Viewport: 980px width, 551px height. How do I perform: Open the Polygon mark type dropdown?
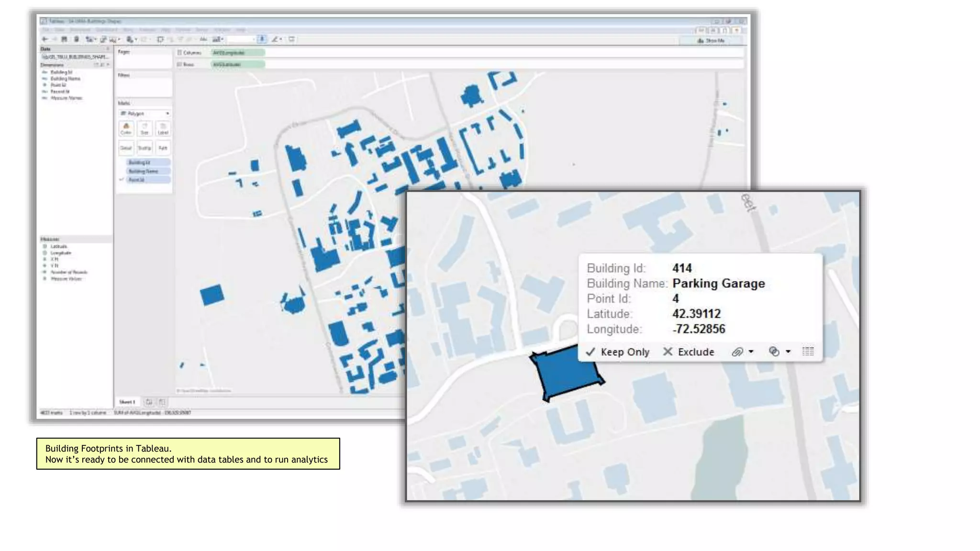(145, 113)
